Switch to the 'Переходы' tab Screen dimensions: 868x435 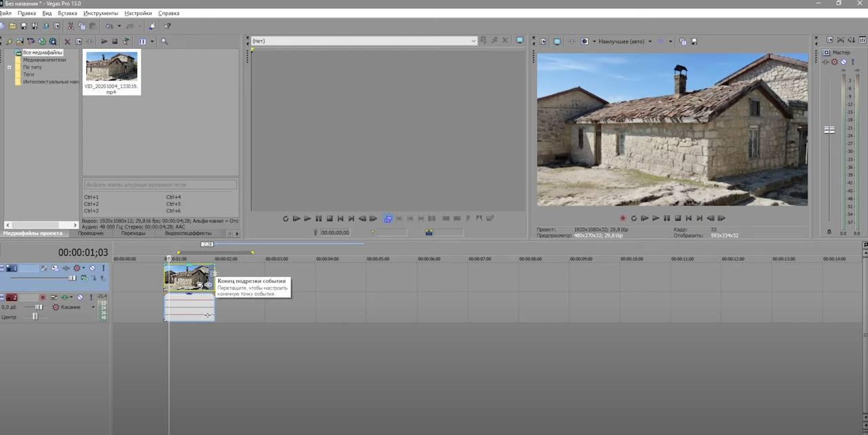click(x=133, y=233)
